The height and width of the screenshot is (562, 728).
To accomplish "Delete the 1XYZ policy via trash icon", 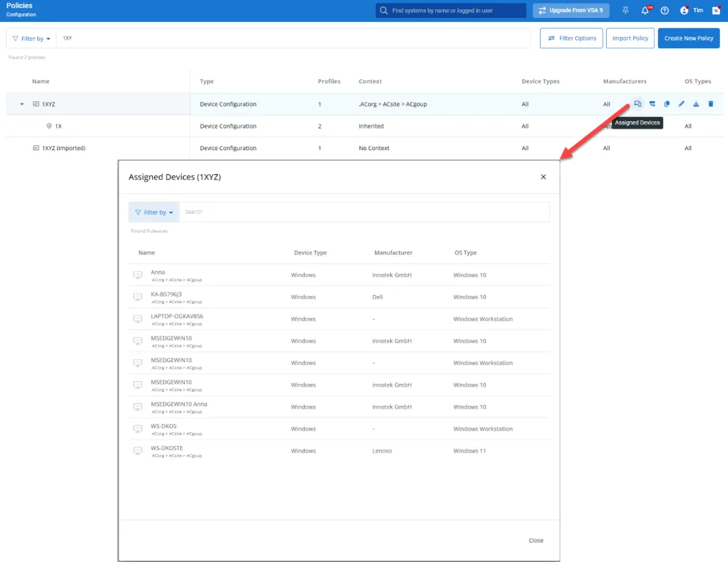I will coord(711,104).
